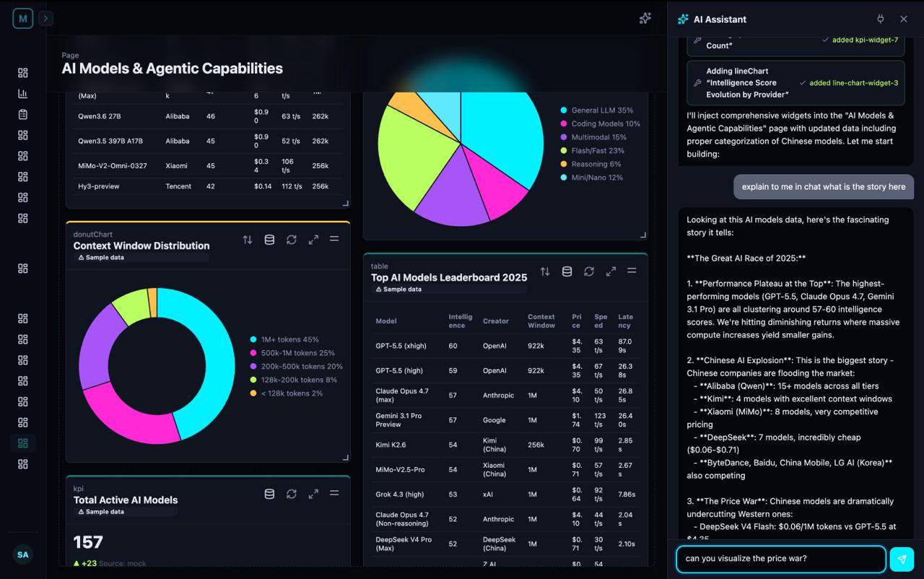Open the Total Active AI Models widget menu
Viewport: 924px width, 579px height.
334,493
